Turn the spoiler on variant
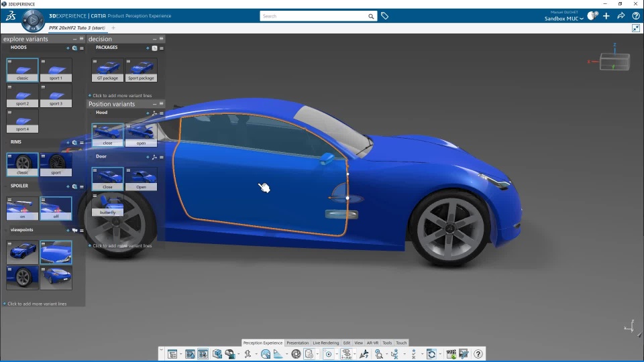The width and height of the screenshot is (644, 362). (22, 208)
